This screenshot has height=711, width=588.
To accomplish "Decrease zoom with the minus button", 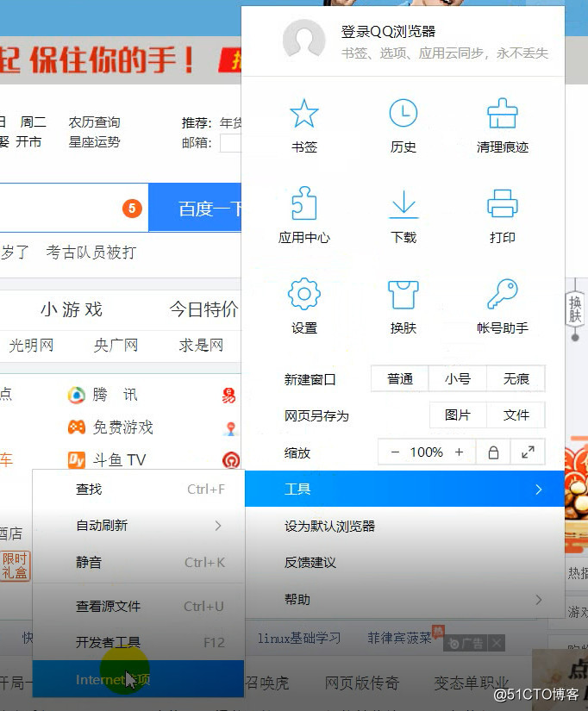I will tap(395, 452).
